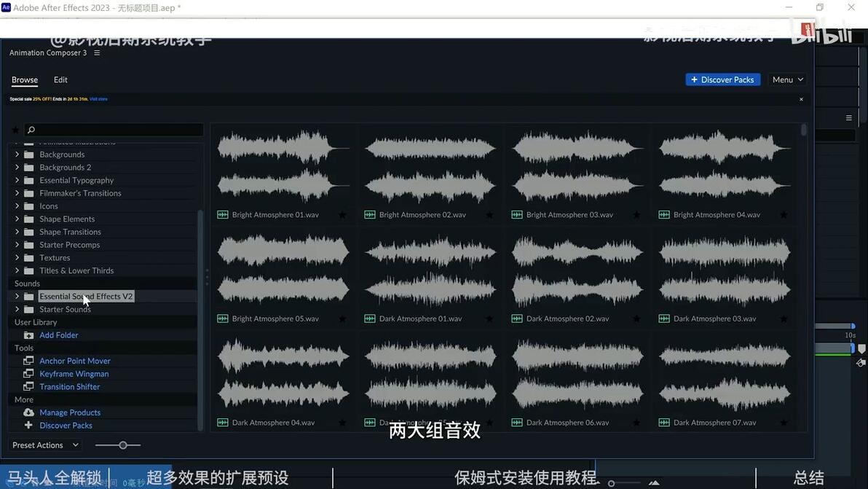The height and width of the screenshot is (489, 868).
Task: Click the Keyframe Wingman window icon
Action: pyautogui.click(x=28, y=374)
